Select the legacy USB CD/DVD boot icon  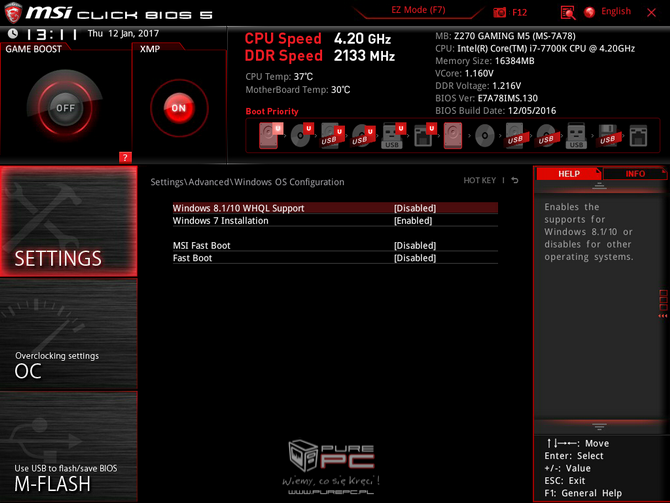(546, 136)
